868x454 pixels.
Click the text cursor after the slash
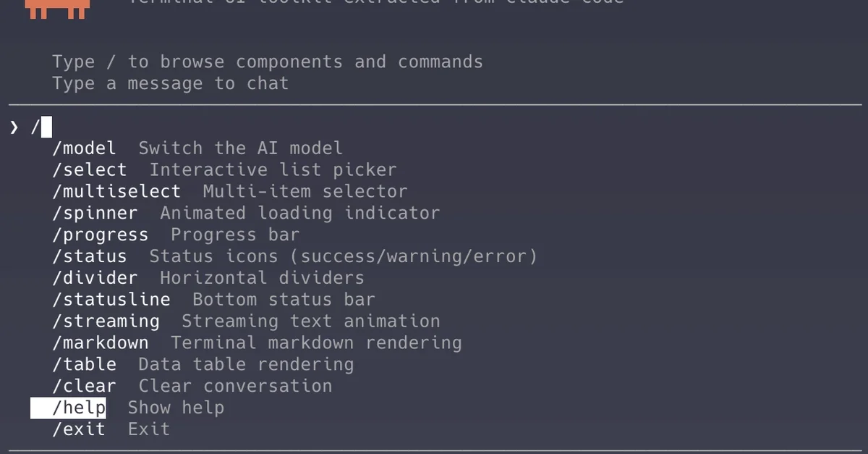click(45, 127)
